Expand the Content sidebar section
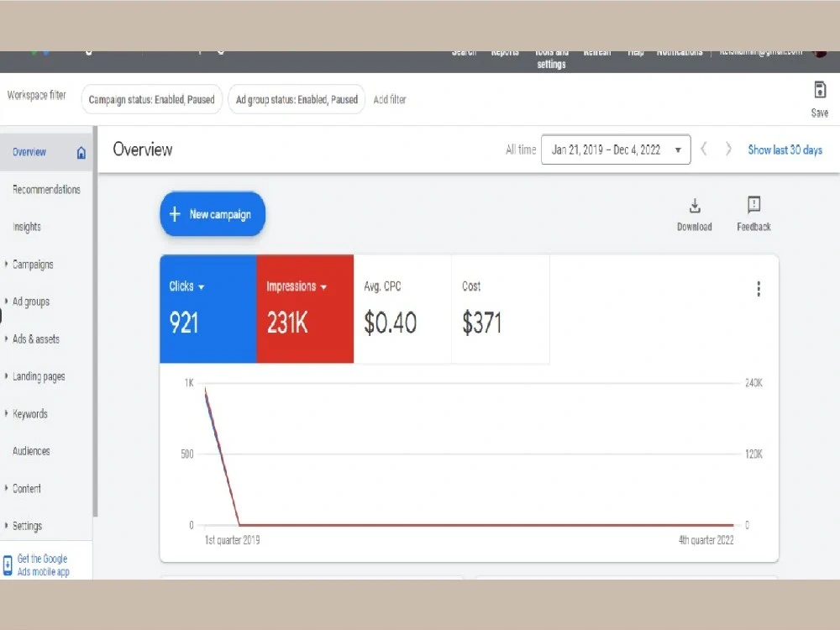This screenshot has height=630, width=840. point(6,488)
